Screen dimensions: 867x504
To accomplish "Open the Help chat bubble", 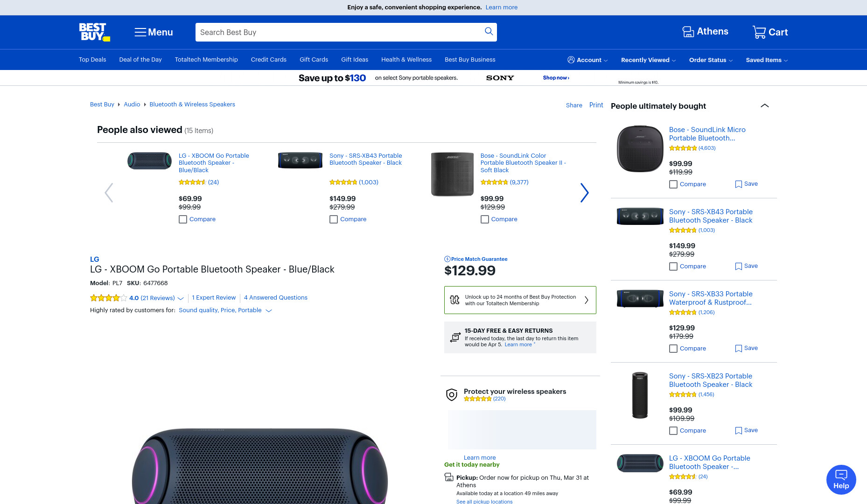I will pos(841,480).
